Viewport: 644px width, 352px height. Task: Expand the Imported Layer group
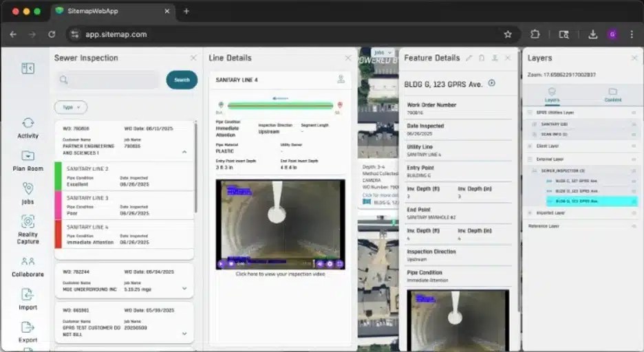(530, 213)
